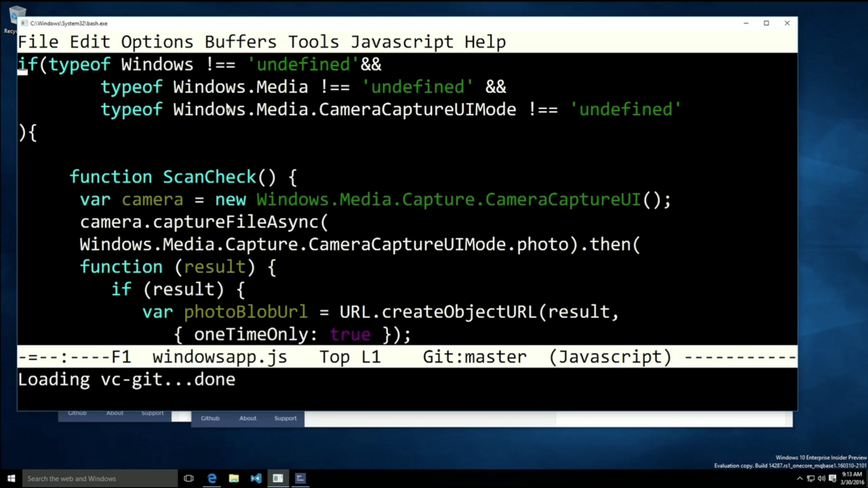Click the Github link in front browser window

pos(210,418)
